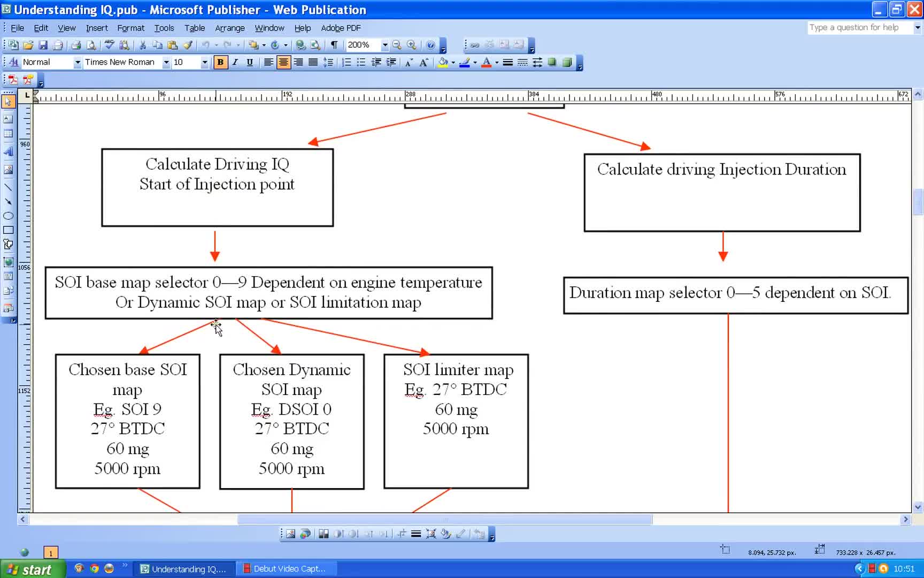The height and width of the screenshot is (578, 924).
Task: Switch to Debut Video Capture taskbar button
Action: 289,569
